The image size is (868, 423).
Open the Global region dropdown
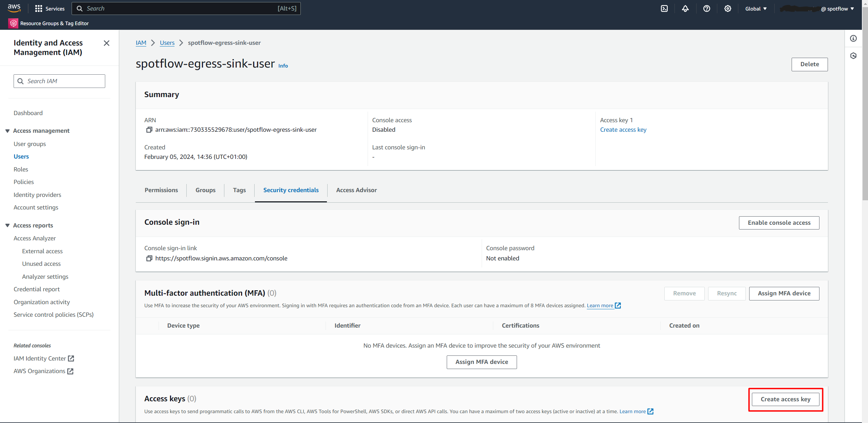coord(756,9)
